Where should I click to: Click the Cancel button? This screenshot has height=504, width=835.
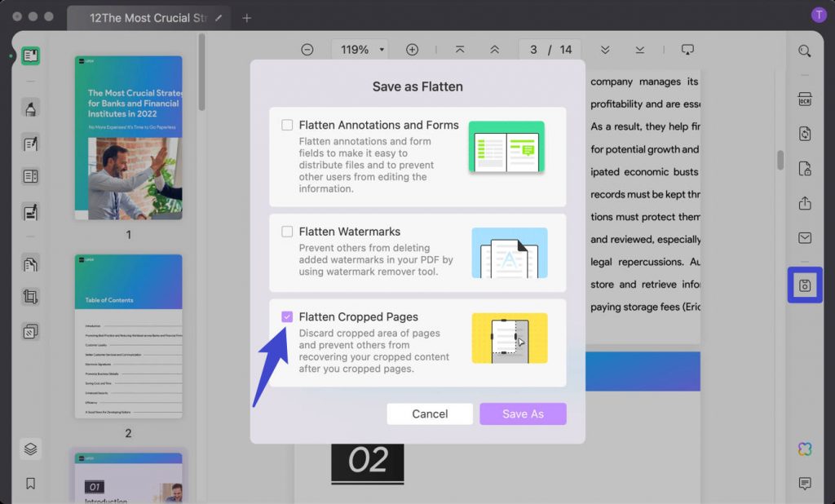pos(430,413)
